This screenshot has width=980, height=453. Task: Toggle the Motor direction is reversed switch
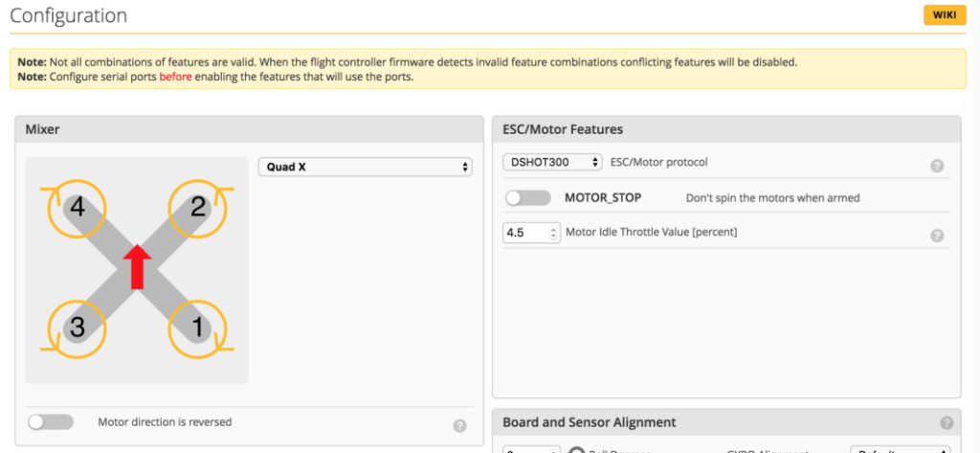pyautogui.click(x=51, y=421)
